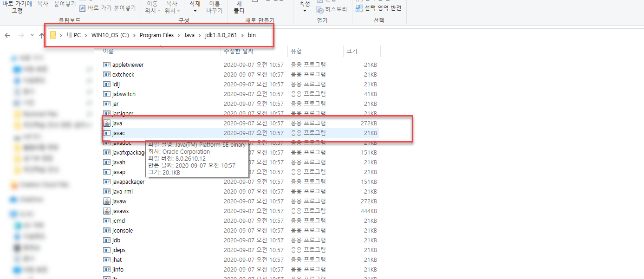644x279 pixels.
Task: Click 붙여넣기 (paste) in ribbon
Action: click(65, 4)
